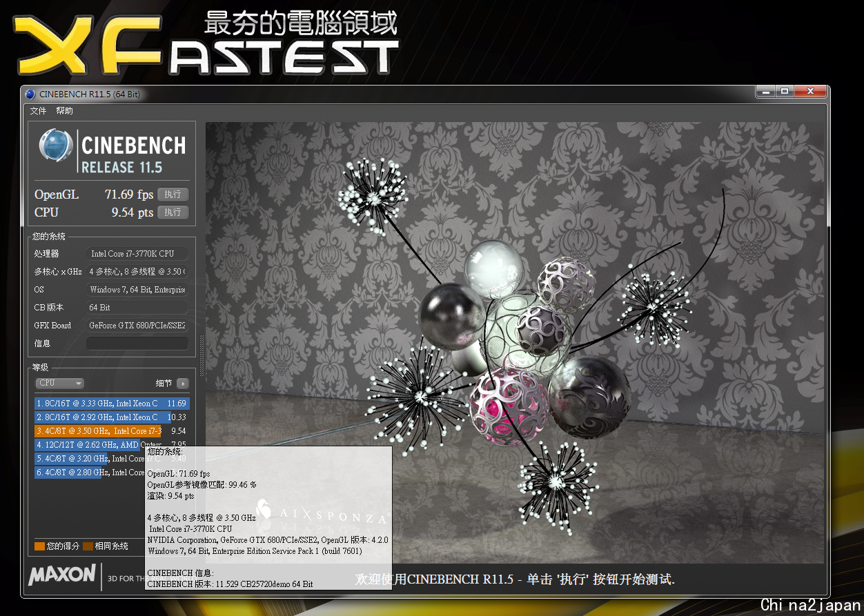
Task: Select ranking row 1, 8C/16T @ 3.33 GHz
Action: [112, 404]
